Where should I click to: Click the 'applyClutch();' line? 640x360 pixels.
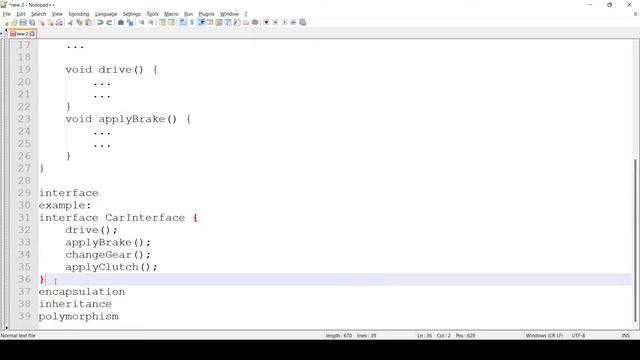click(x=111, y=267)
